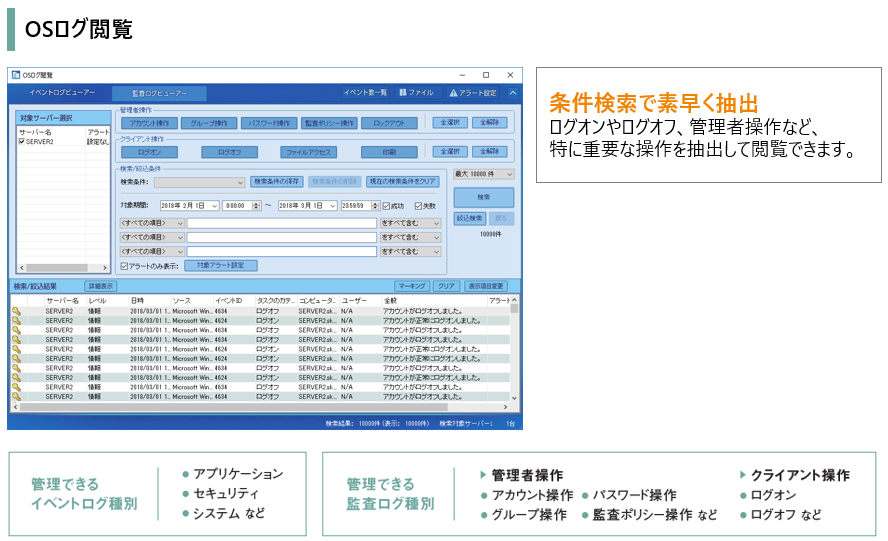Viewport: 888px width, 541px height.
Task: Uncheck the 失敗 checkbox
Action: pyautogui.click(x=419, y=205)
